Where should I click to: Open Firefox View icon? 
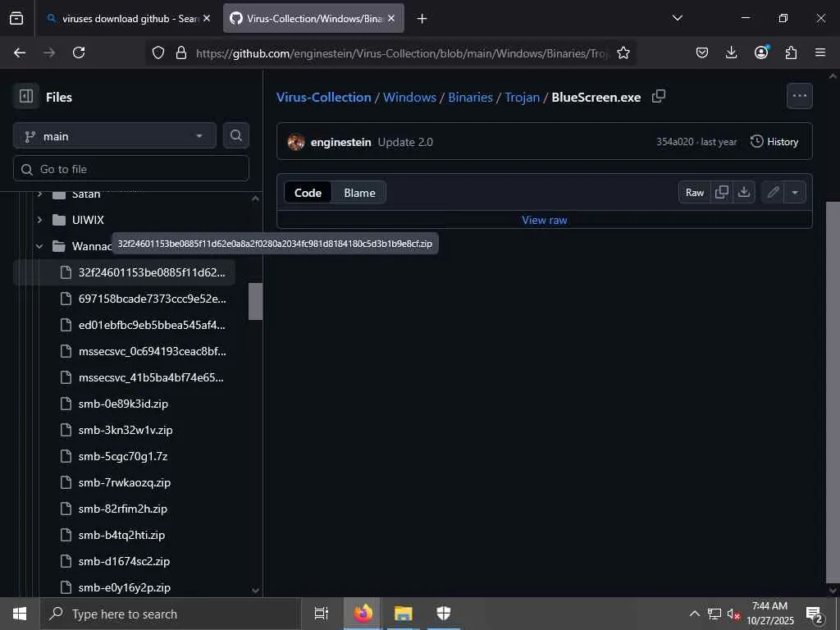pos(16,19)
